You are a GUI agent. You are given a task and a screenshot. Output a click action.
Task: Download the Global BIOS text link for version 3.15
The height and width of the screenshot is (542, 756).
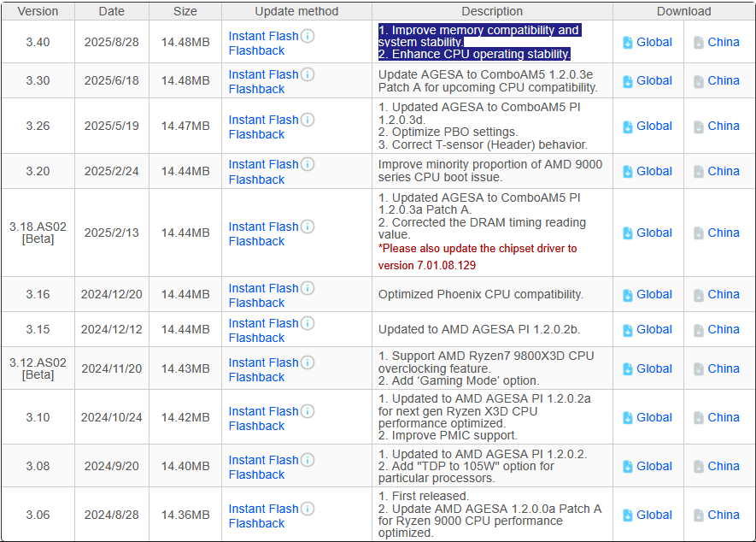pyautogui.click(x=653, y=329)
